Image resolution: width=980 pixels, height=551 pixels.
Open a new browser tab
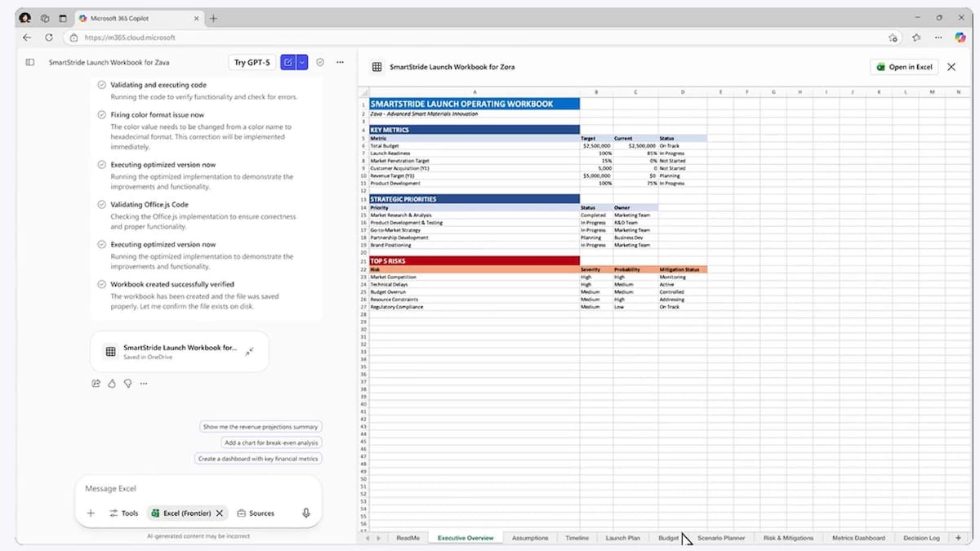pos(214,18)
